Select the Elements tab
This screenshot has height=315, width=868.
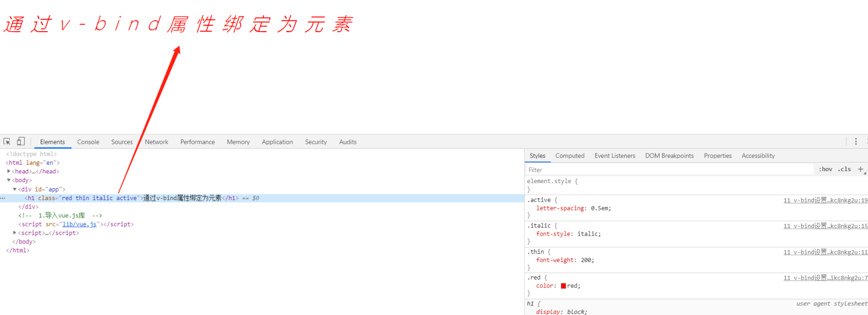[x=53, y=142]
